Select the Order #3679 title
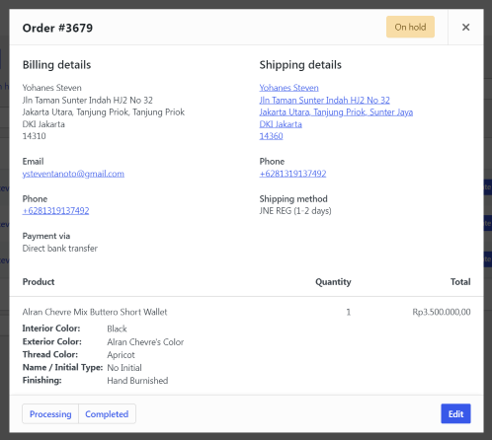Viewport: 492px width, 440px height. [58, 28]
